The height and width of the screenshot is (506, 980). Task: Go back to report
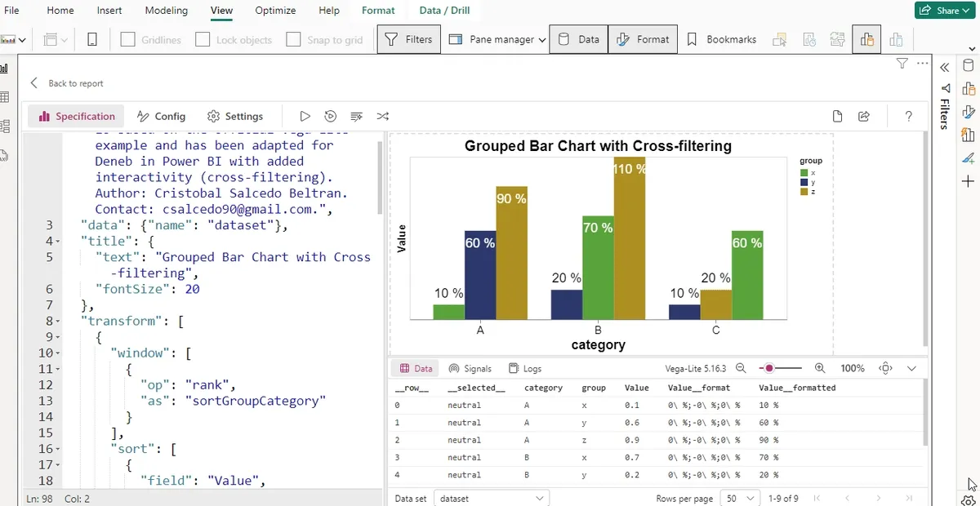(67, 83)
